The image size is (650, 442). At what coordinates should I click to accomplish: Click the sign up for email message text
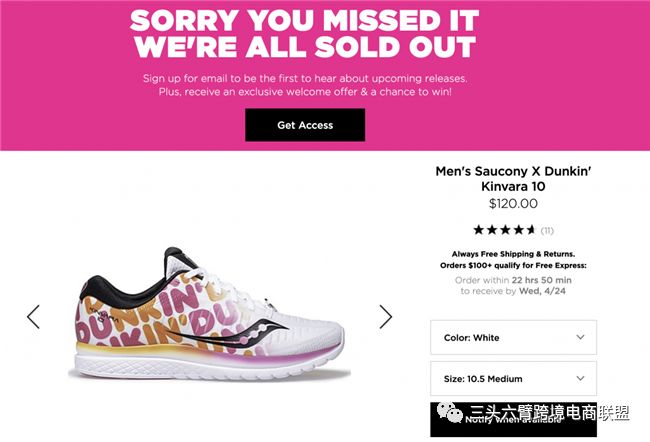pos(305,84)
